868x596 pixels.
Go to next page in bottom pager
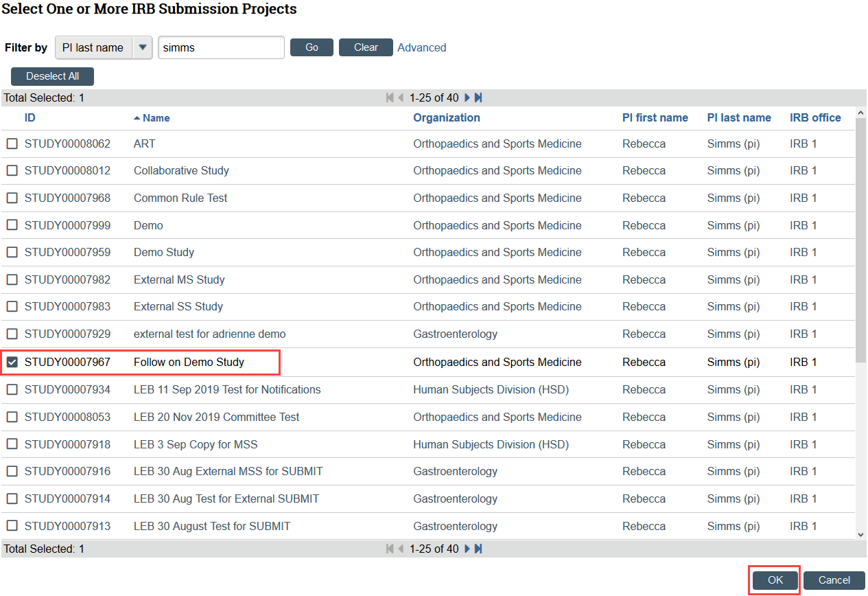pos(467,549)
